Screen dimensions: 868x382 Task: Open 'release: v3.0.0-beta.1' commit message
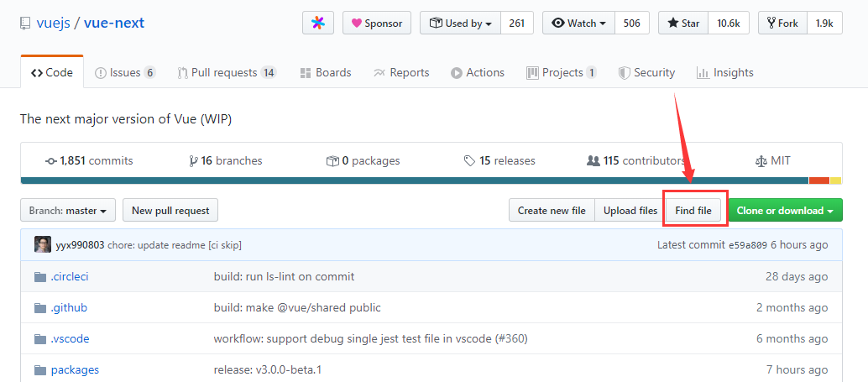(268, 369)
